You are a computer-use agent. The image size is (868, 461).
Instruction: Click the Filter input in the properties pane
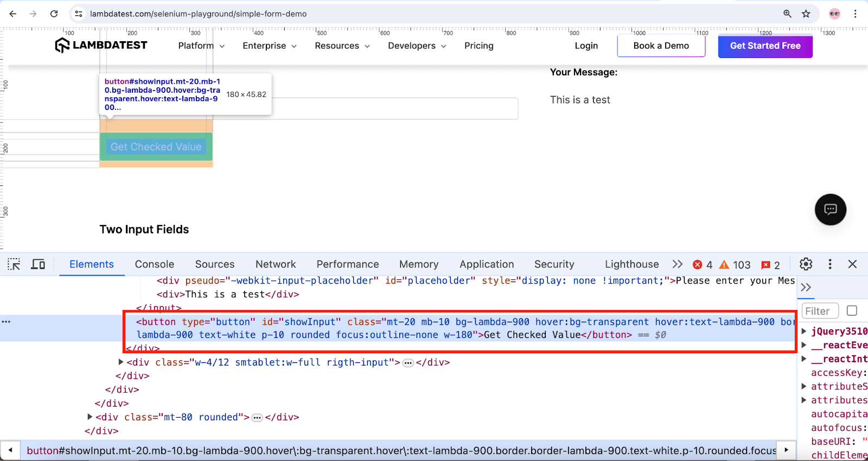819,311
